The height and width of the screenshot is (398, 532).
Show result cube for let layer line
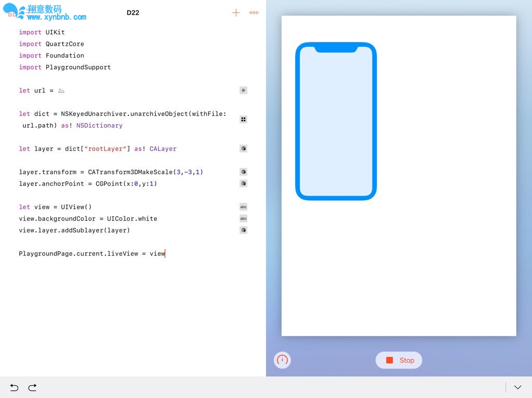(x=243, y=148)
